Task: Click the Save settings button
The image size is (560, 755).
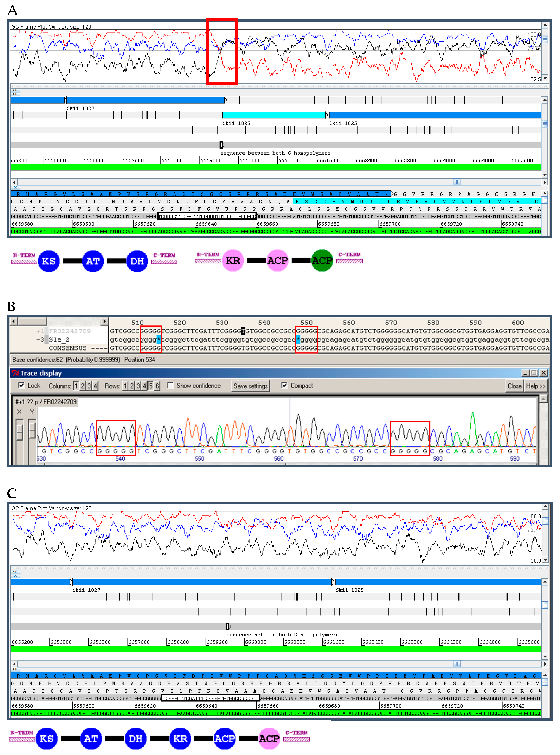Action: pyautogui.click(x=251, y=386)
